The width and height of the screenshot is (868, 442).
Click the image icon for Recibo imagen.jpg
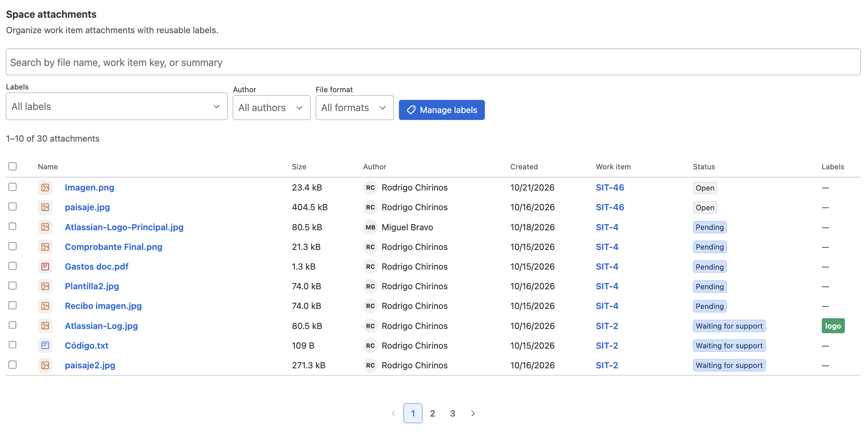(x=45, y=306)
